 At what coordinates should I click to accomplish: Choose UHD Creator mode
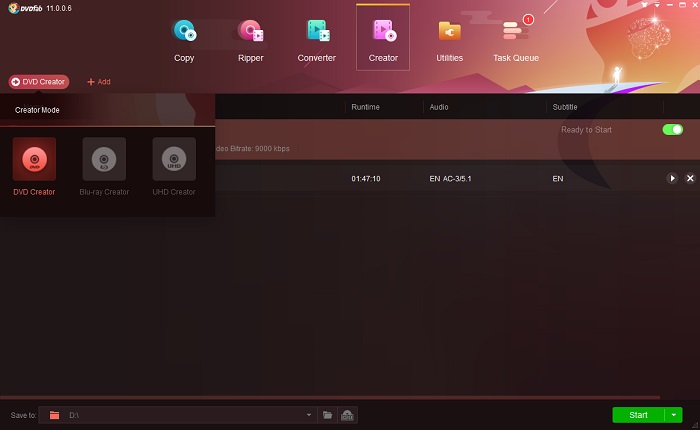point(174,159)
